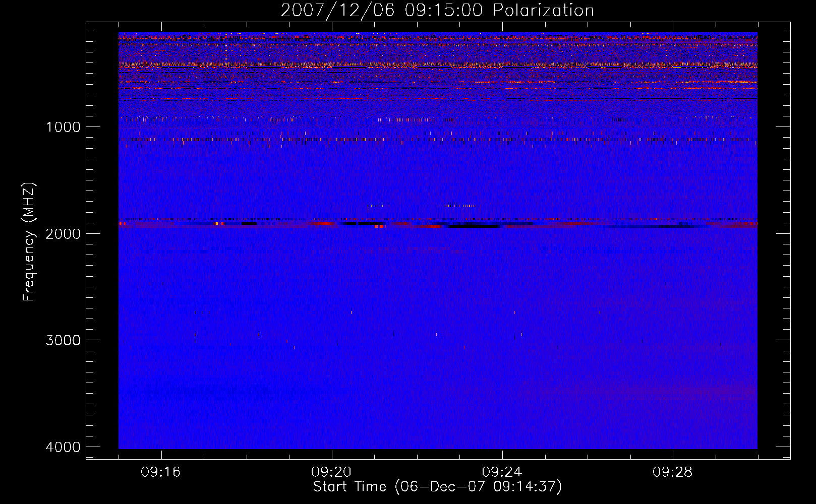Select the 'Frequency (MHZ)' axis label
This screenshot has height=504, width=816.
pos(29,242)
